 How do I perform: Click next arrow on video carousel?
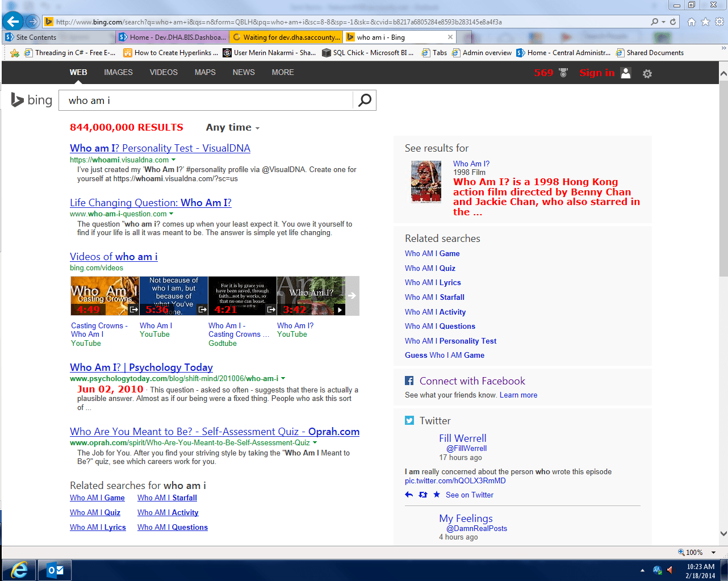[352, 295]
